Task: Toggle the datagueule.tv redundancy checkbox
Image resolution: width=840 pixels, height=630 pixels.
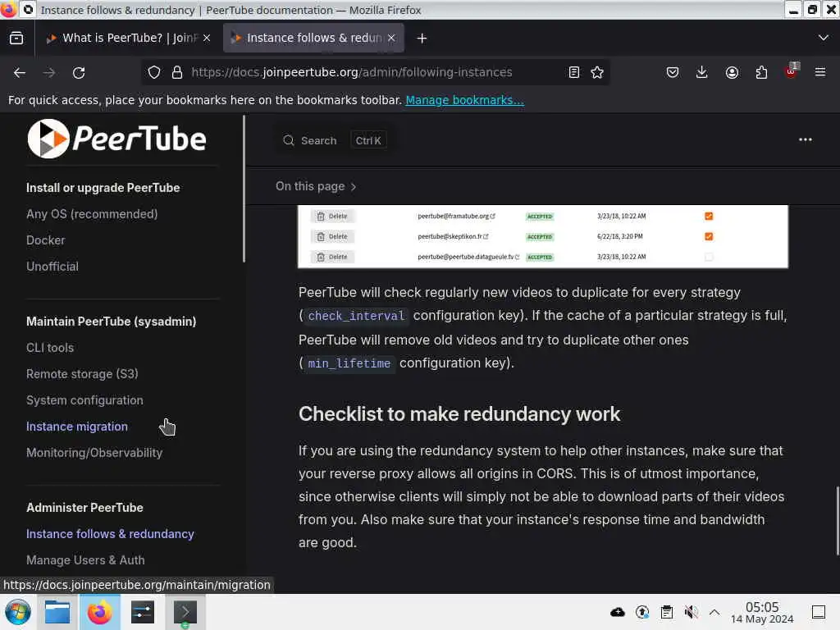Action: 709,257
